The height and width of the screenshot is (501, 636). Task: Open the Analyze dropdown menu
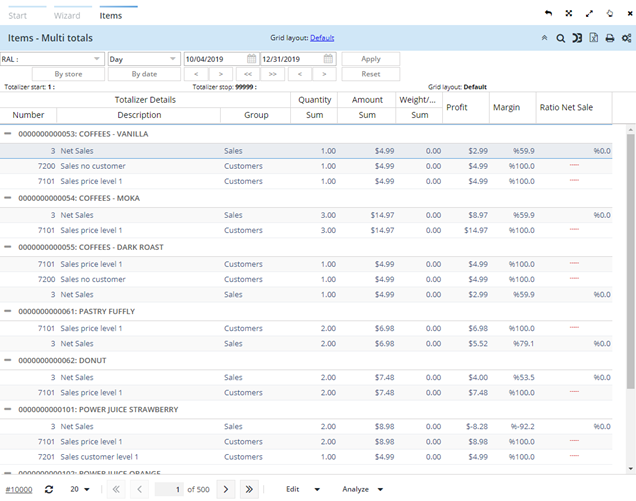pos(363,489)
